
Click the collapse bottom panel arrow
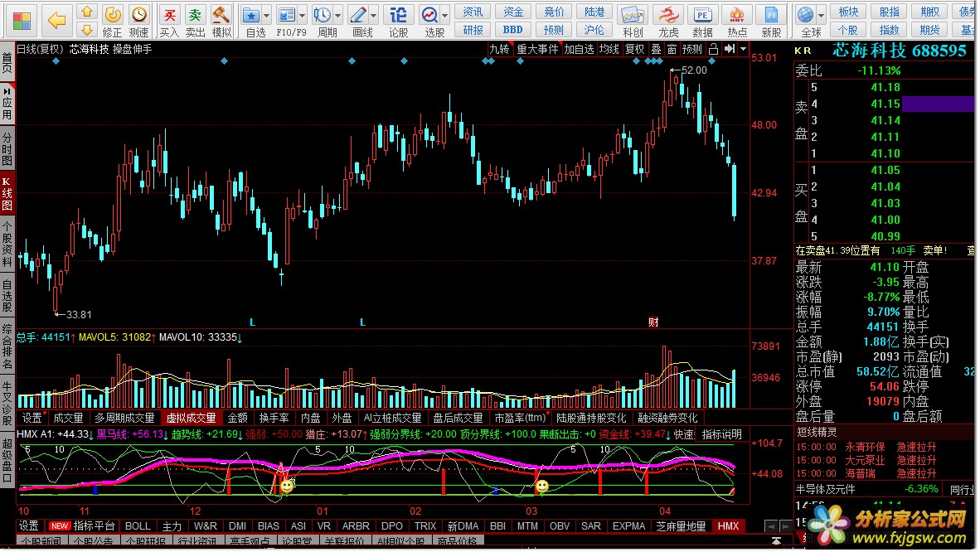tap(776, 540)
